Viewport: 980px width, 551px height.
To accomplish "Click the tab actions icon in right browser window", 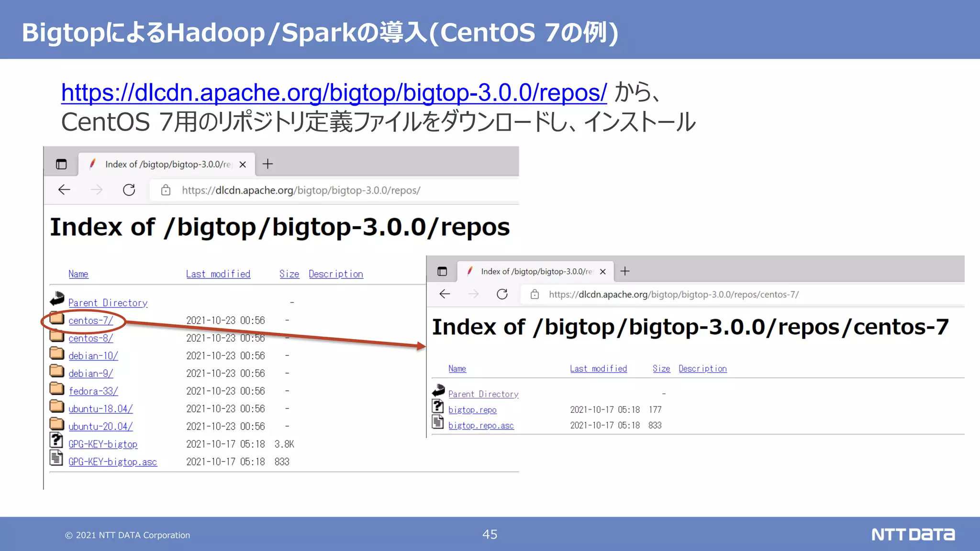I will (x=442, y=272).
